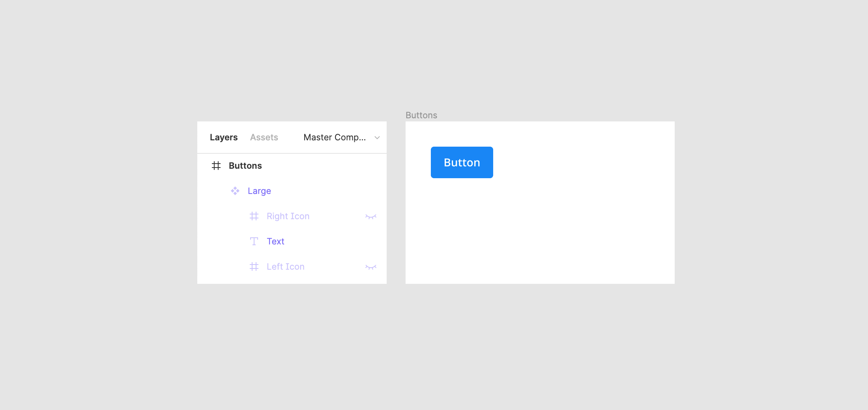Select the Right Icon layer name
The image size is (868, 410).
pos(288,216)
